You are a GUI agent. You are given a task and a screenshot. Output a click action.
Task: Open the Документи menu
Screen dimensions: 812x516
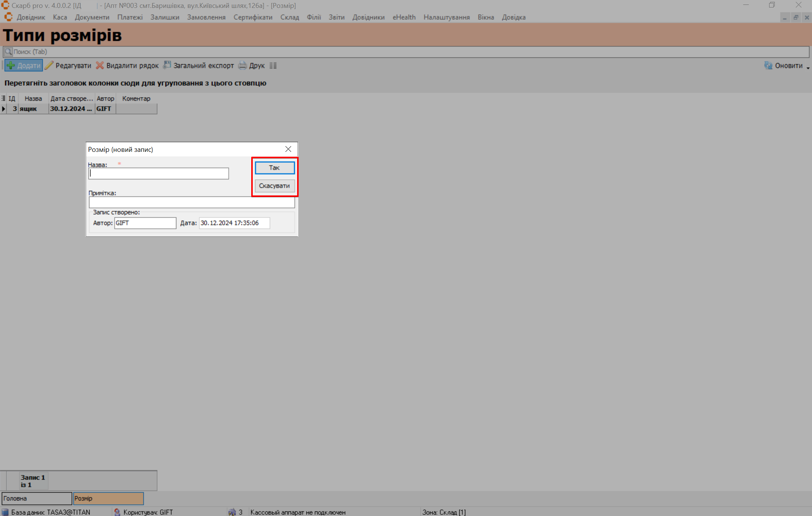[92, 17]
